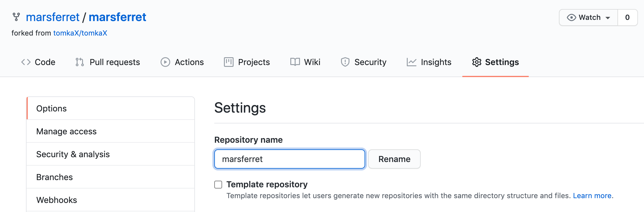
Task: Click the Rename button
Action: (394, 159)
